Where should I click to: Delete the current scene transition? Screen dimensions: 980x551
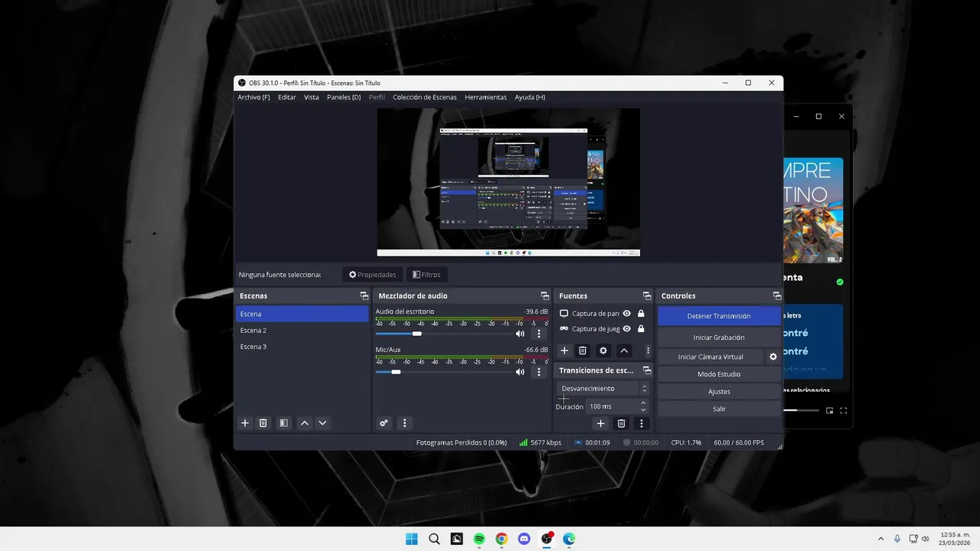[621, 423]
